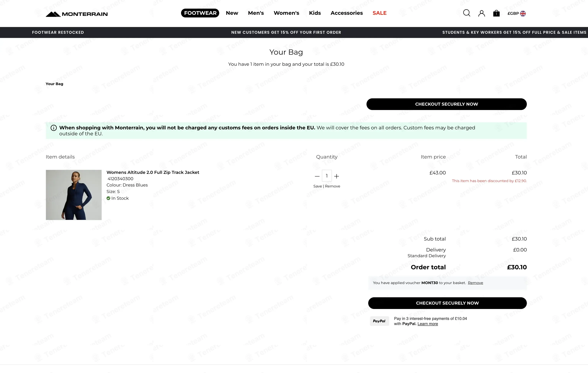Decrease quantity with the minus icon
Image resolution: width=588 pixels, height=373 pixels.
[x=317, y=176]
